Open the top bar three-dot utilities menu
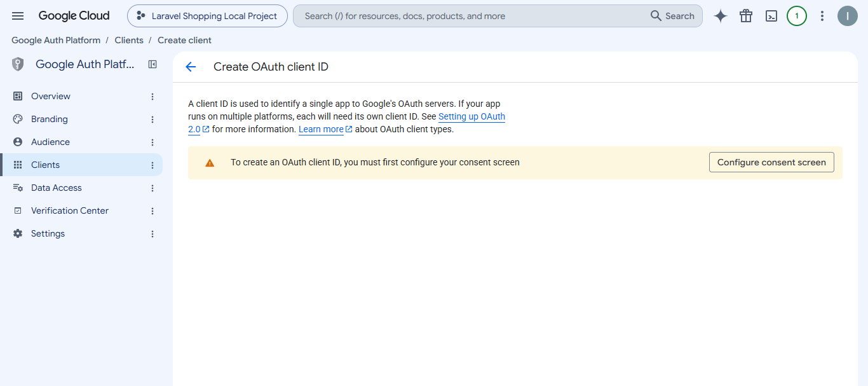 822,16
